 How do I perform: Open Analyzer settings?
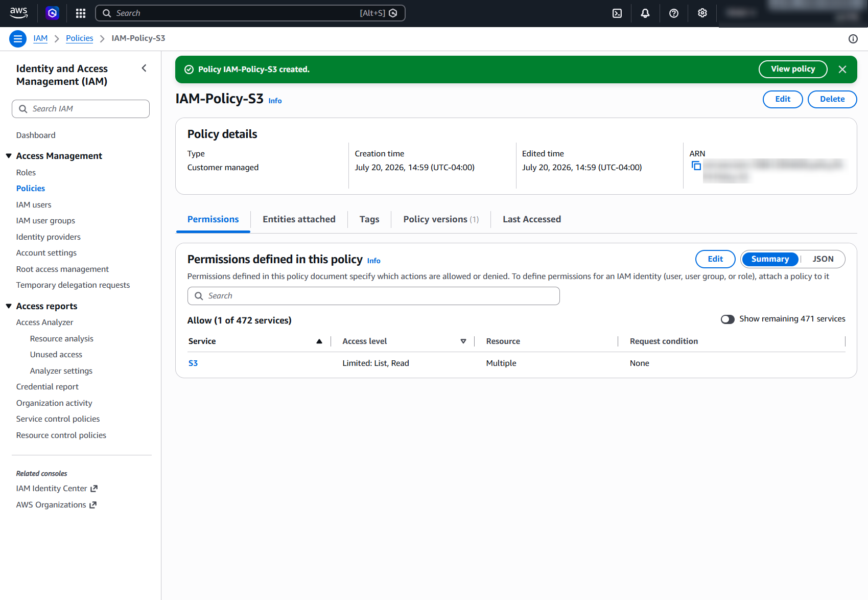pos(61,371)
